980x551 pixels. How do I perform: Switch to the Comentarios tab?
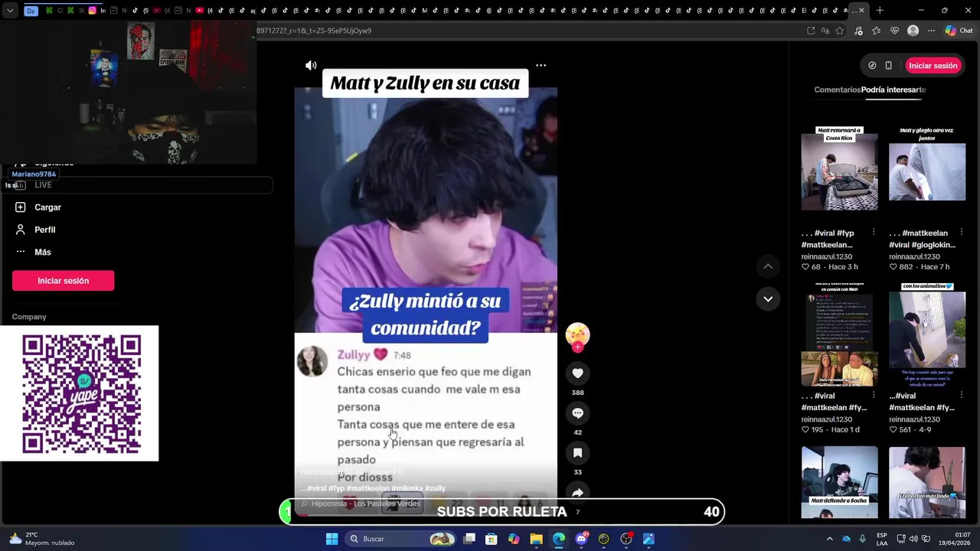click(x=837, y=90)
